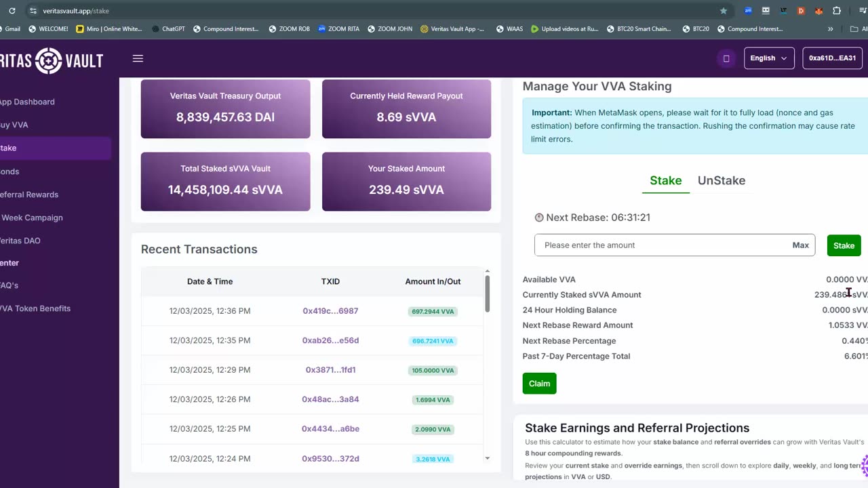868x488 pixels.
Task: Switch to the Stake tab
Action: (666, 180)
